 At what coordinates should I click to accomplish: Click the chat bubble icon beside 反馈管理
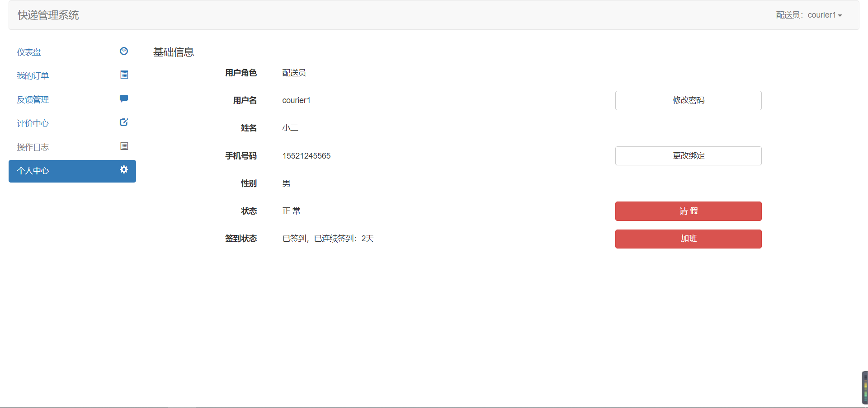tap(124, 98)
